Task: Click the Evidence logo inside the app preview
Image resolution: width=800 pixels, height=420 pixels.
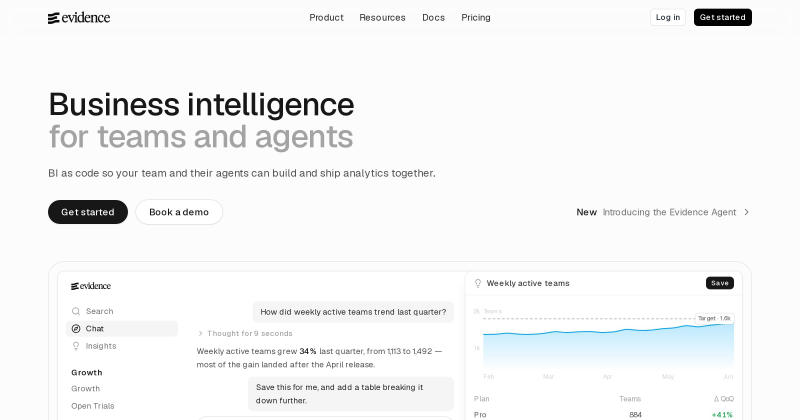Action: [91, 286]
